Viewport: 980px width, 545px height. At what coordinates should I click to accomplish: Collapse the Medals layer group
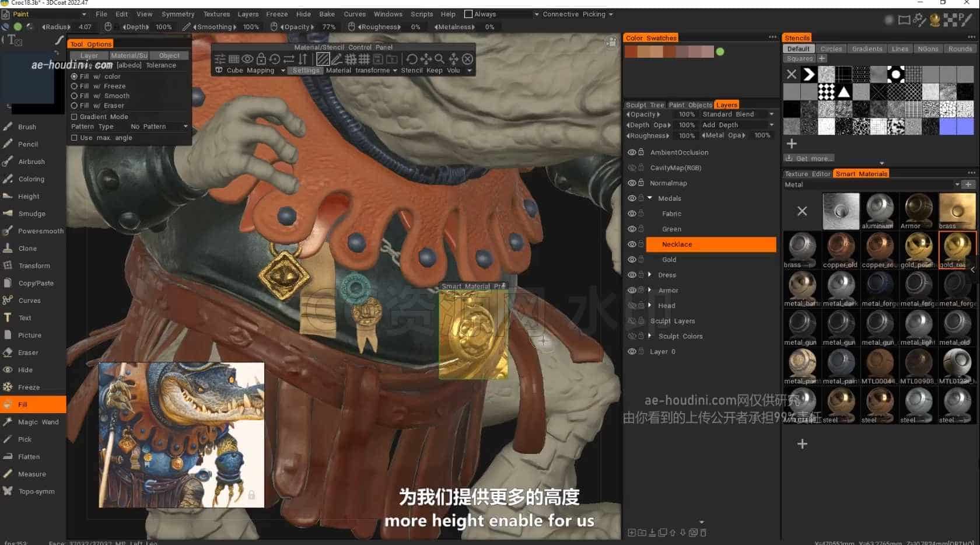pos(650,198)
